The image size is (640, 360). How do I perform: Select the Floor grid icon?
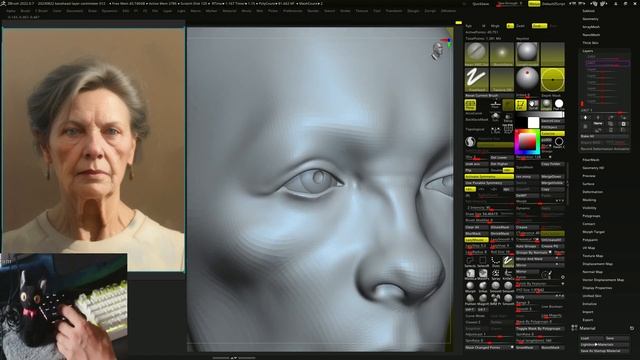(496, 105)
